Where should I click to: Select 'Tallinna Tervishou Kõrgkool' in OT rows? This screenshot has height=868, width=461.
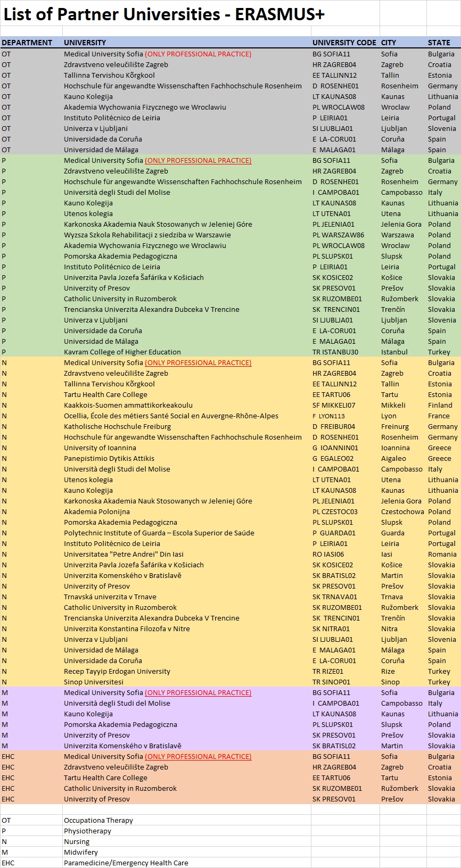(x=109, y=75)
